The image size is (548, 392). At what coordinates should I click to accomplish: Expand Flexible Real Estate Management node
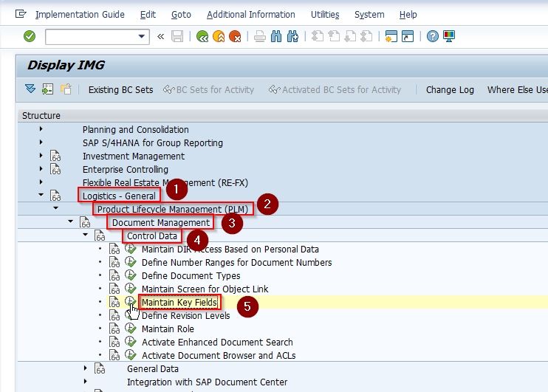click(x=41, y=182)
